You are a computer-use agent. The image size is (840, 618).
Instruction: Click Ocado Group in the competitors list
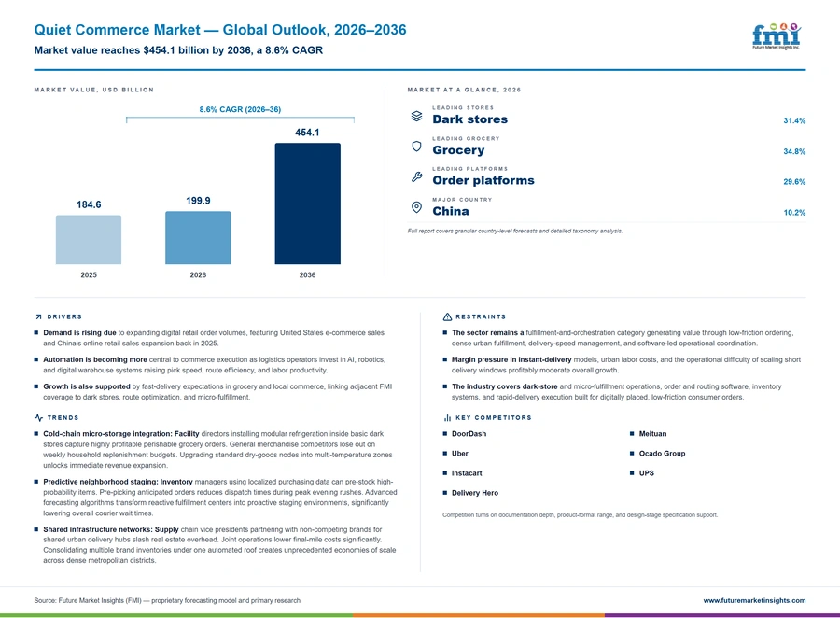pos(662,454)
